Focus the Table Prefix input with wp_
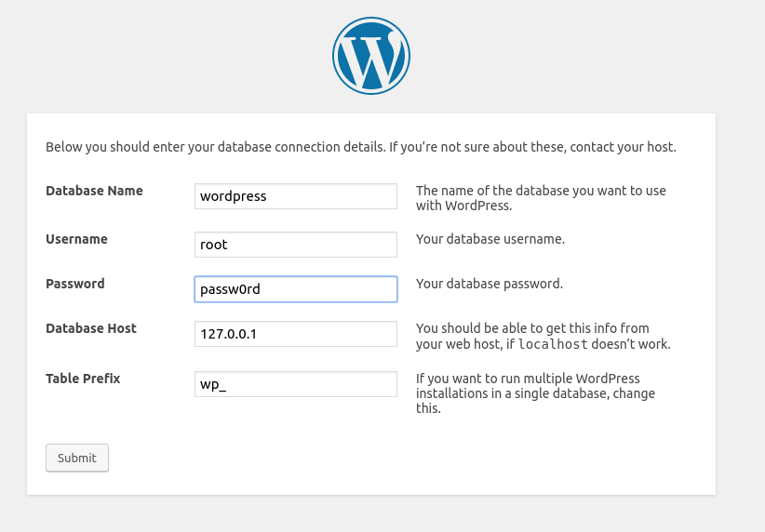Screen dimensions: 765x532 (x=296, y=384)
